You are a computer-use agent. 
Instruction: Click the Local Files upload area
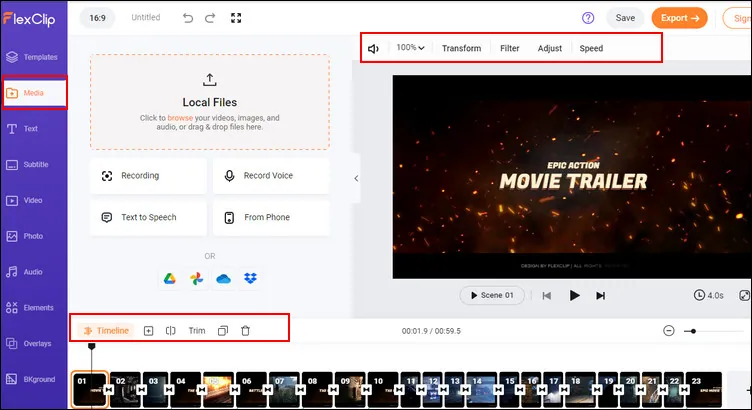pos(210,102)
